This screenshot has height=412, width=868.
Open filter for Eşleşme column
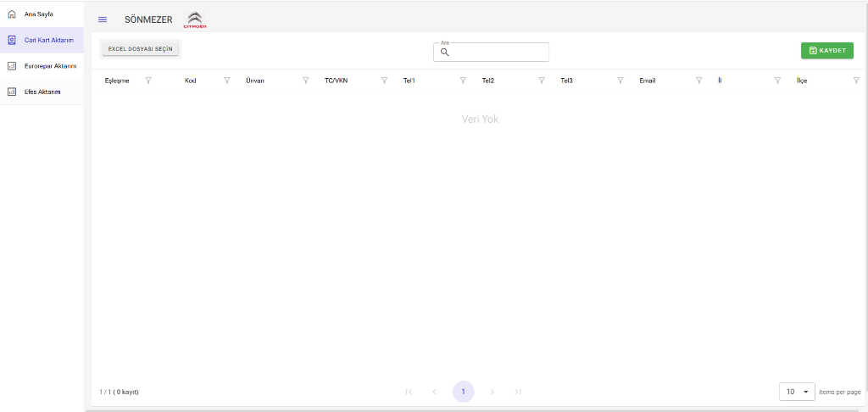[148, 81]
